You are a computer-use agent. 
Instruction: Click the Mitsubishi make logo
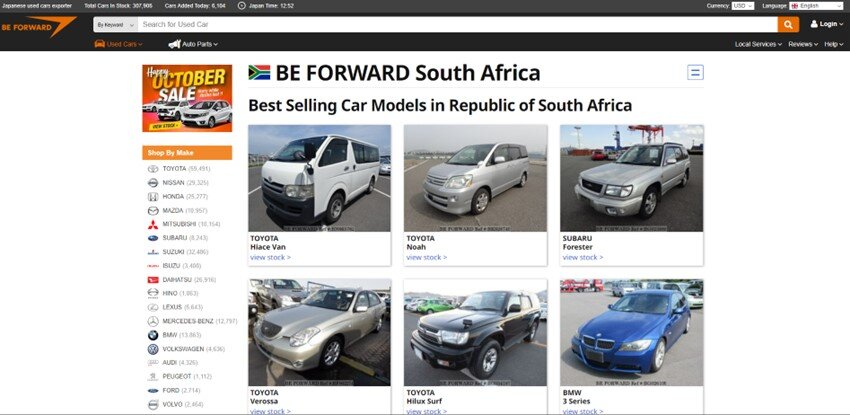coord(153,224)
